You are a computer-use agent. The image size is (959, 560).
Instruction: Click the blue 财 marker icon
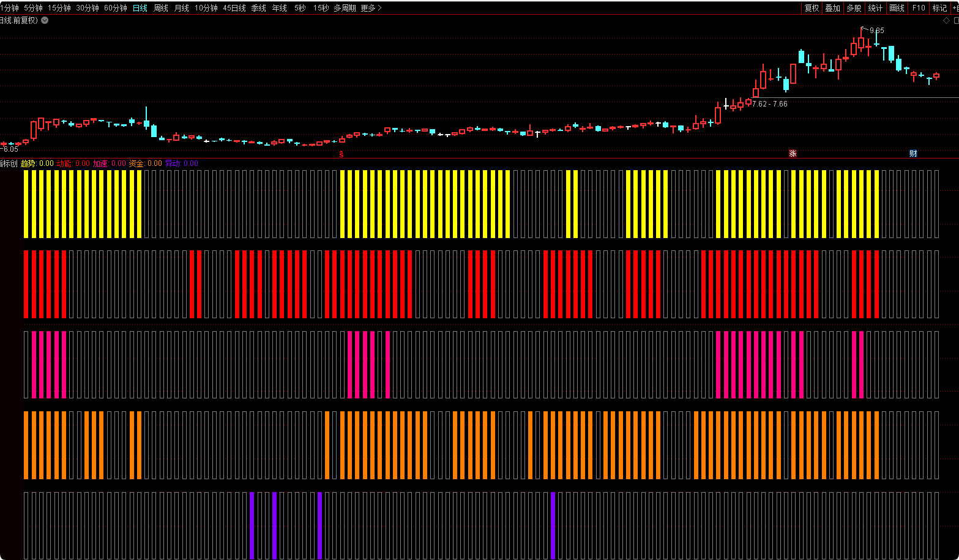point(913,154)
